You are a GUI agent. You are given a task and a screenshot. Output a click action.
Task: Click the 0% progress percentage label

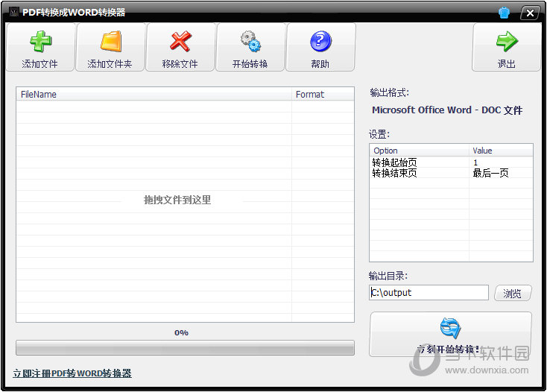[x=181, y=332]
